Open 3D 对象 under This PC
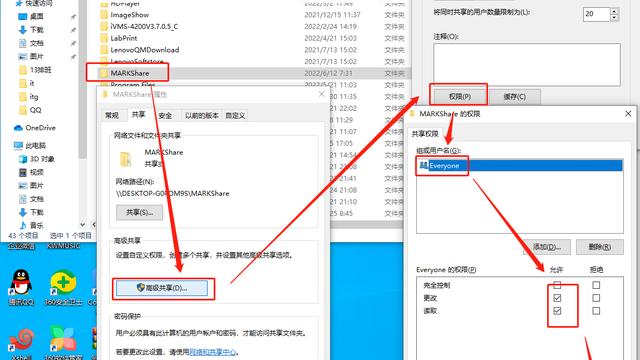Image resolution: width=640 pixels, height=360 pixels. click(42, 159)
